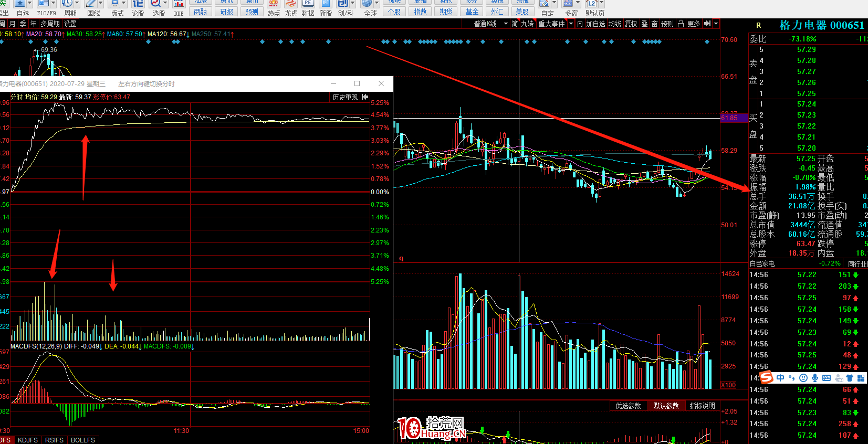Viewport: 868px width, 444px height.
Task: Expand the 普通K线 chart type dropdown
Action: [x=506, y=24]
